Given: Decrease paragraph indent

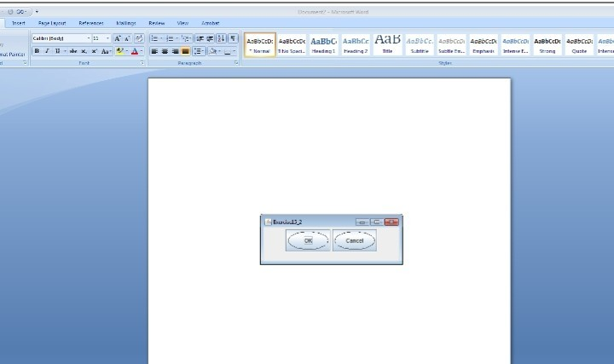Looking at the screenshot, I should [200, 38].
